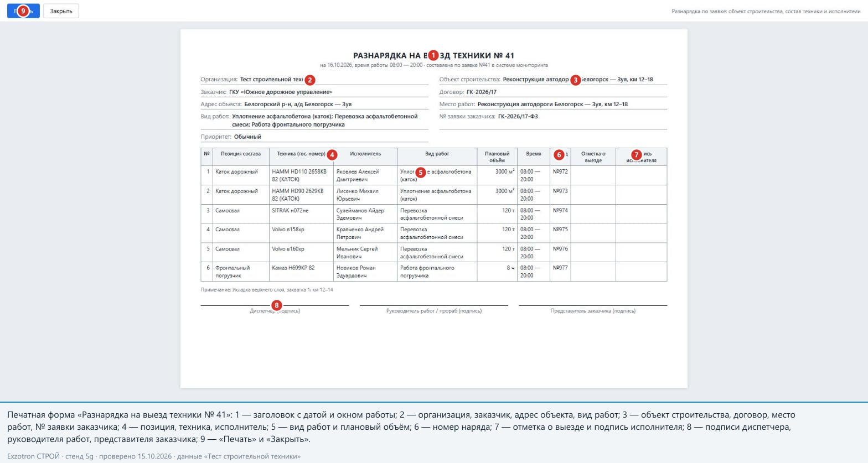
Task: Select the Яковлев Алексей Дмитриевич executor cell
Action: tap(365, 175)
